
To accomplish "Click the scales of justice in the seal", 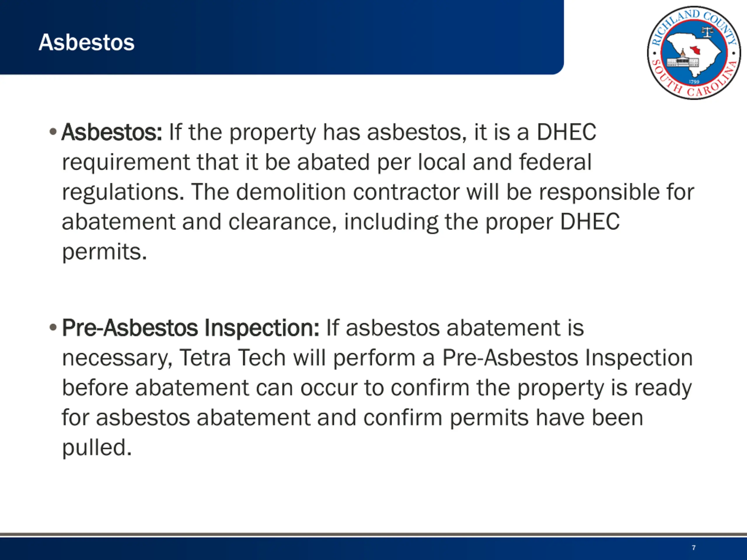I will (x=708, y=32).
